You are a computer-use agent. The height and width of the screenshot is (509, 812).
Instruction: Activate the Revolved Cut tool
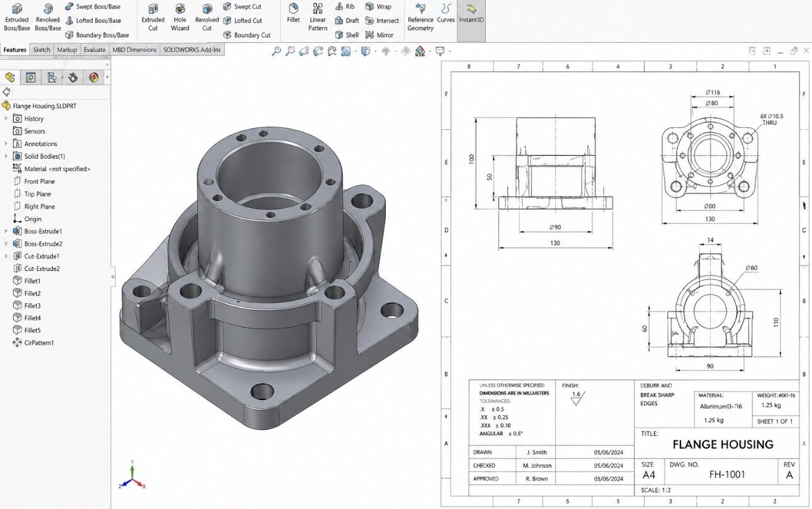(x=207, y=17)
